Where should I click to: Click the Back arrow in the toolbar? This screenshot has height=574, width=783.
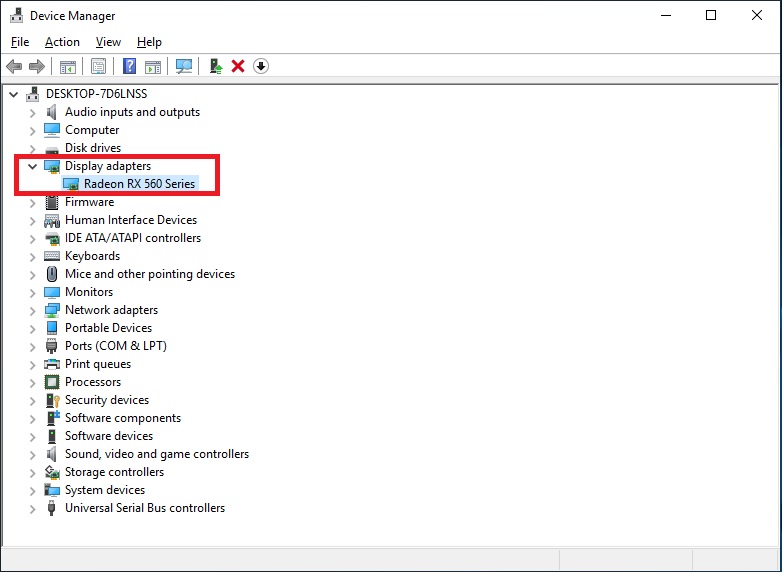14,66
